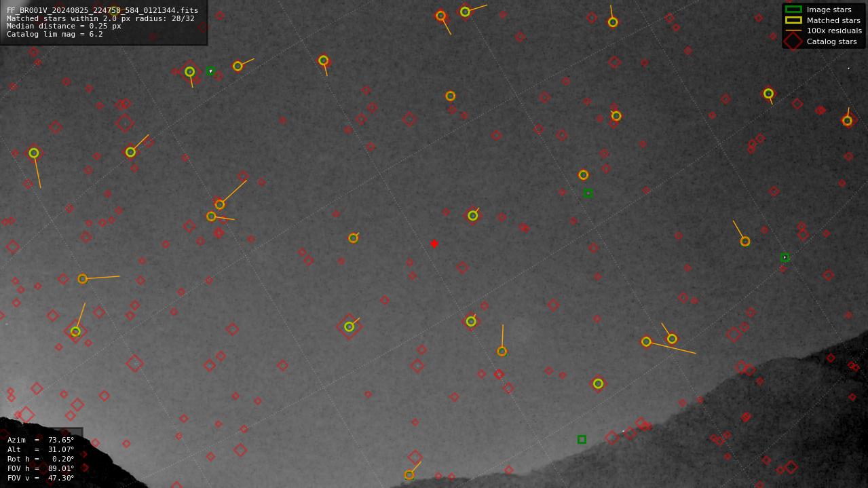Click the 'Alt = 31.07°' readout
This screenshot has width=868, height=488.
click(41, 450)
